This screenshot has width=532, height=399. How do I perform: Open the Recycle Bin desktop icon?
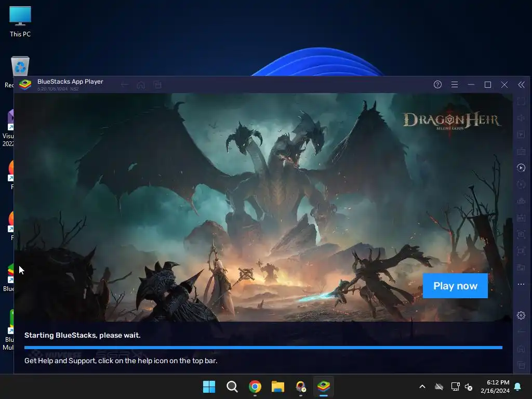(x=20, y=66)
